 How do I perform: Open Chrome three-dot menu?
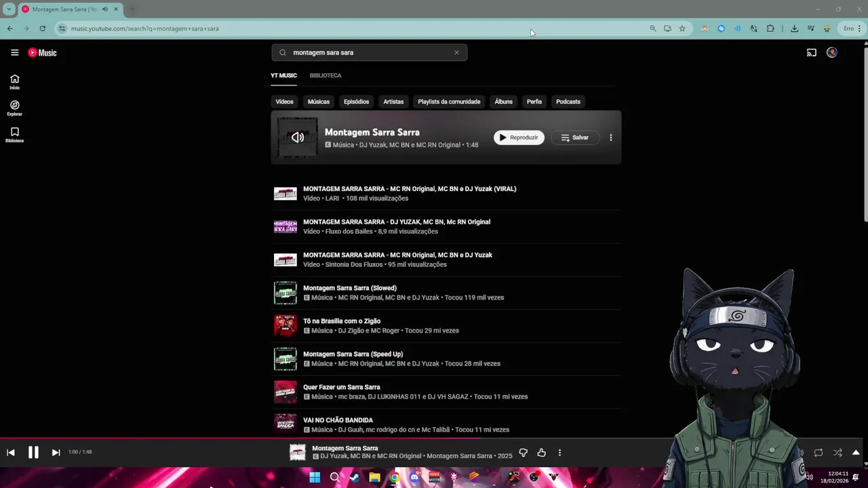click(861, 28)
